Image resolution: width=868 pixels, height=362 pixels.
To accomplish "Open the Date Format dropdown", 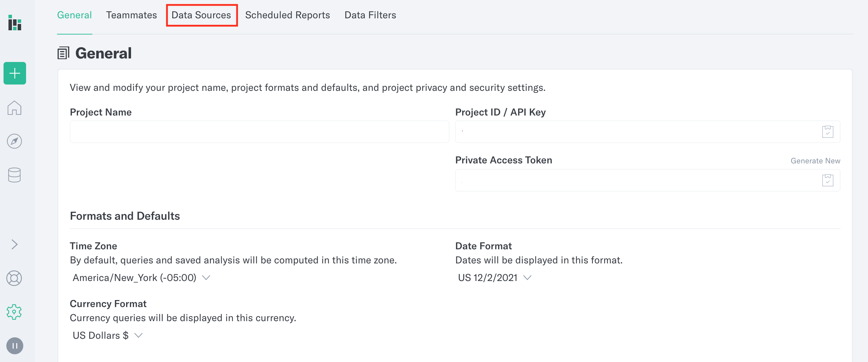I will [494, 278].
